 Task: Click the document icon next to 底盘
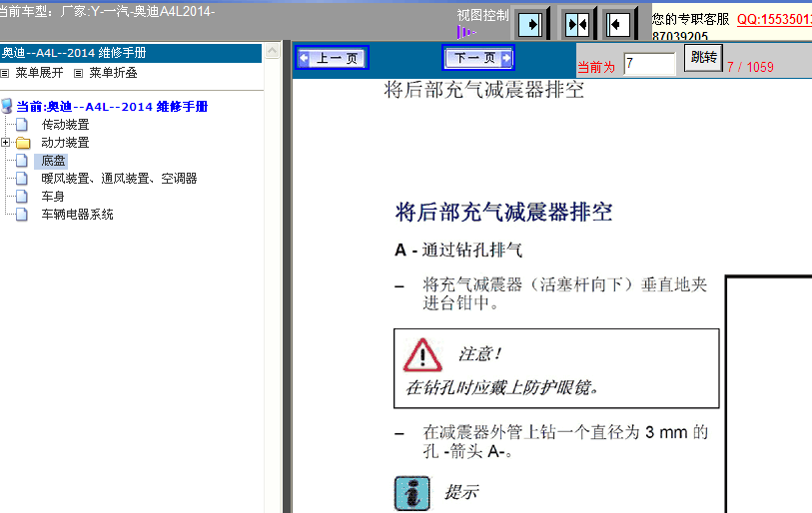coord(22,161)
